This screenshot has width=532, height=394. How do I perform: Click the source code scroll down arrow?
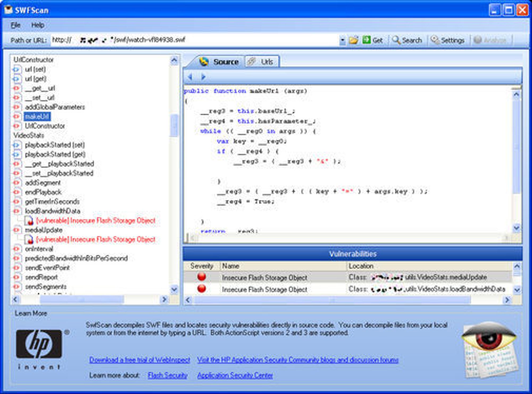pyautogui.click(x=517, y=228)
